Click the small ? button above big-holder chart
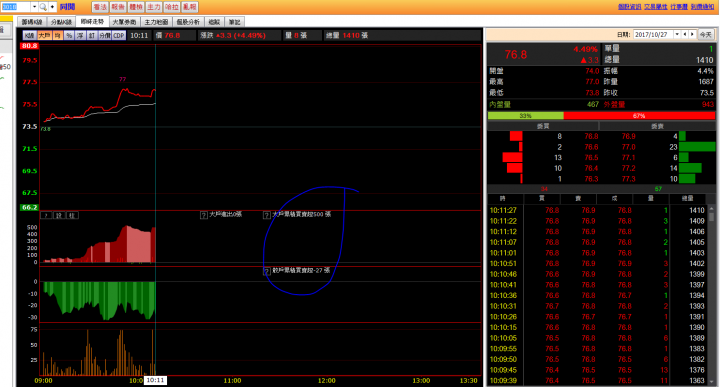 point(46,215)
